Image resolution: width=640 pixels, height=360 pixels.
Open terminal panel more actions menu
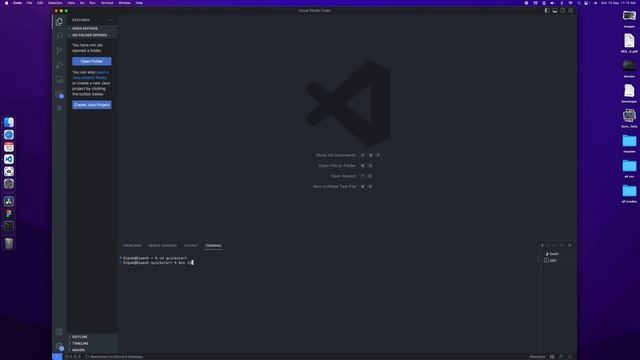tap(554, 245)
